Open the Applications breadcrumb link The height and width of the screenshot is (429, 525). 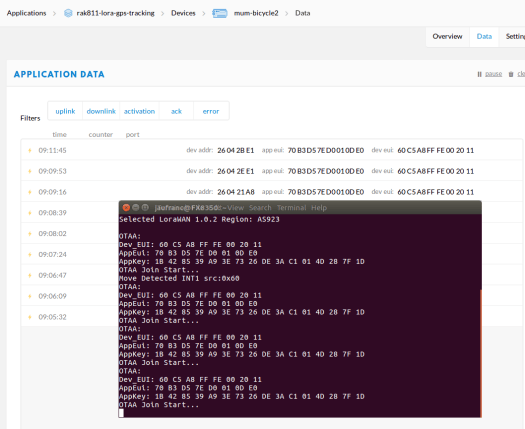click(x=26, y=13)
